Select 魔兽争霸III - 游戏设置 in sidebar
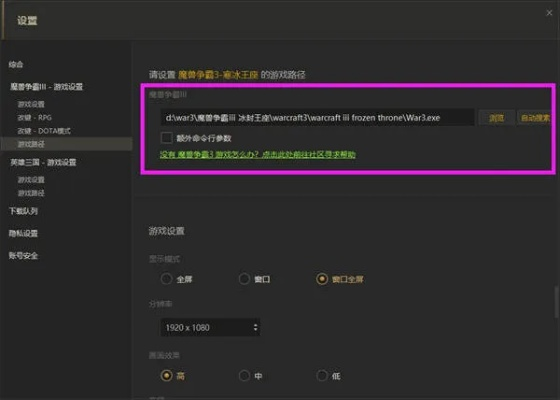 tap(46, 86)
